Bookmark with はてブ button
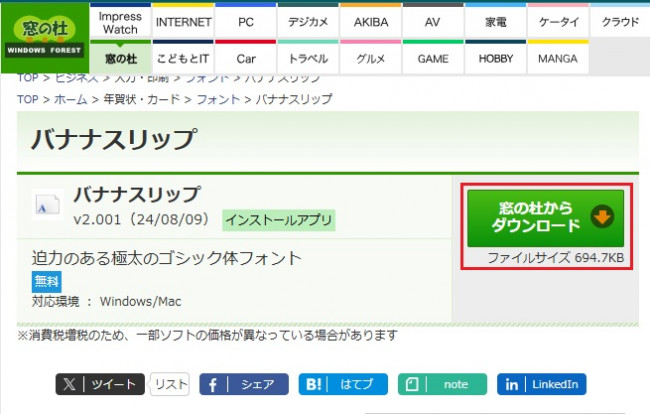650x414 pixels. pyautogui.click(x=342, y=384)
